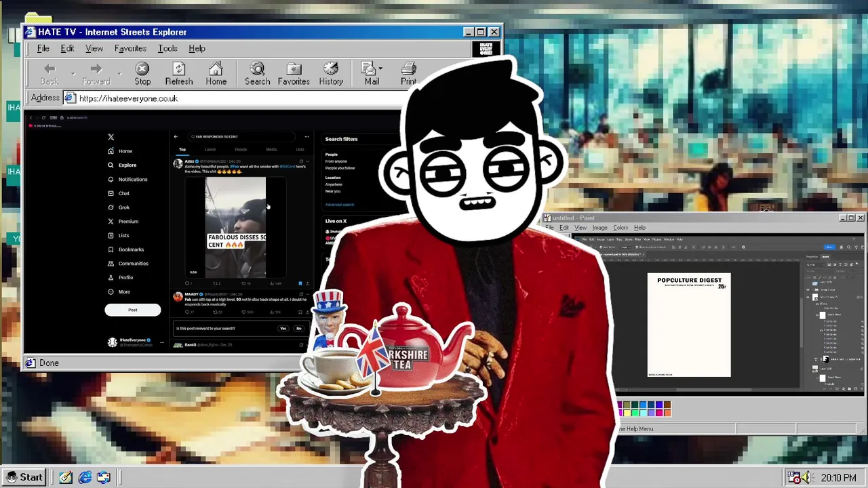Open the Help menu in Paint window
The width and height of the screenshot is (868, 488).
(639, 228)
